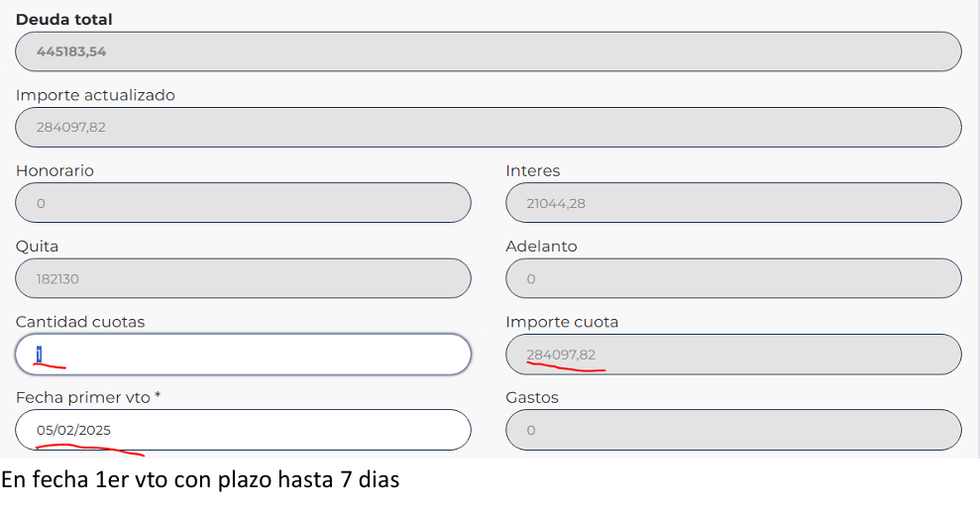The width and height of the screenshot is (980, 509).
Task: Click the "Importe actualizado" label text
Action: click(95, 95)
